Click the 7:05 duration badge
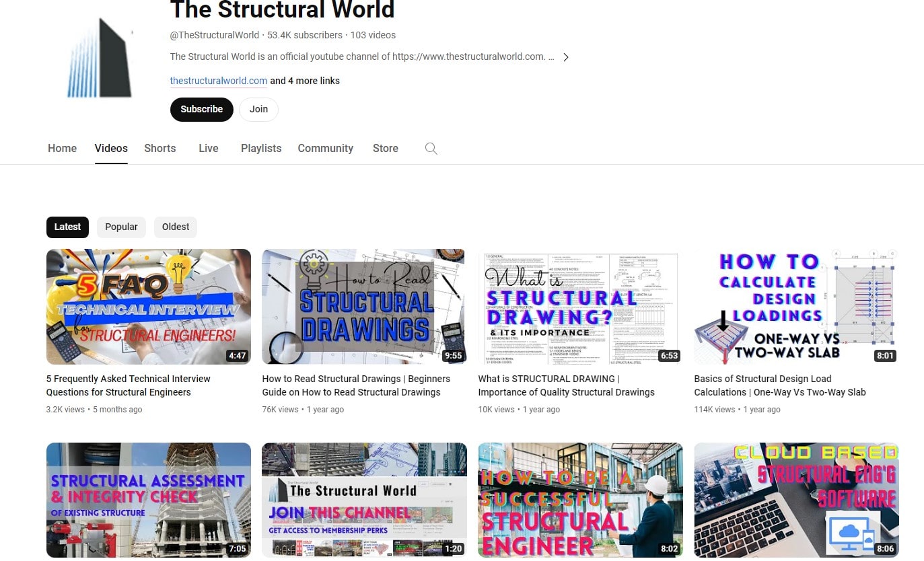Image resolution: width=924 pixels, height=561 pixels. point(237,549)
